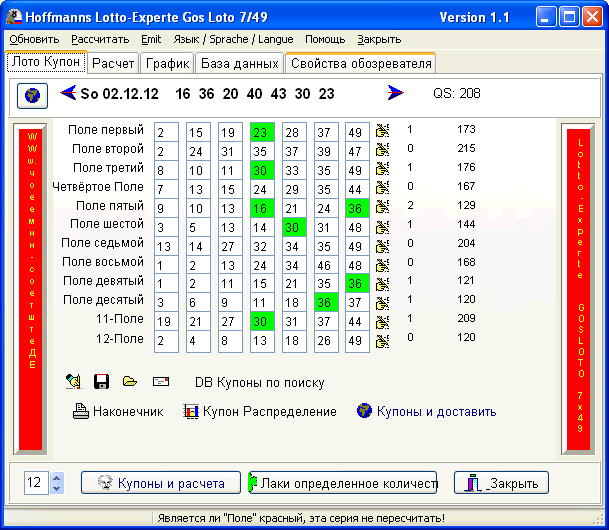This screenshot has width=609, height=530.
Task: Save coupon with the floppy disk icon
Action: coord(101,382)
